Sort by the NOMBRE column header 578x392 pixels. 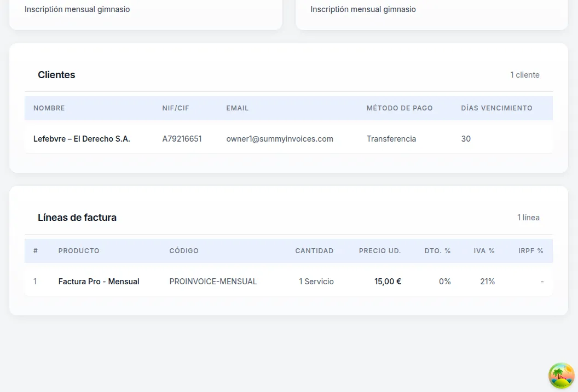[x=49, y=108]
